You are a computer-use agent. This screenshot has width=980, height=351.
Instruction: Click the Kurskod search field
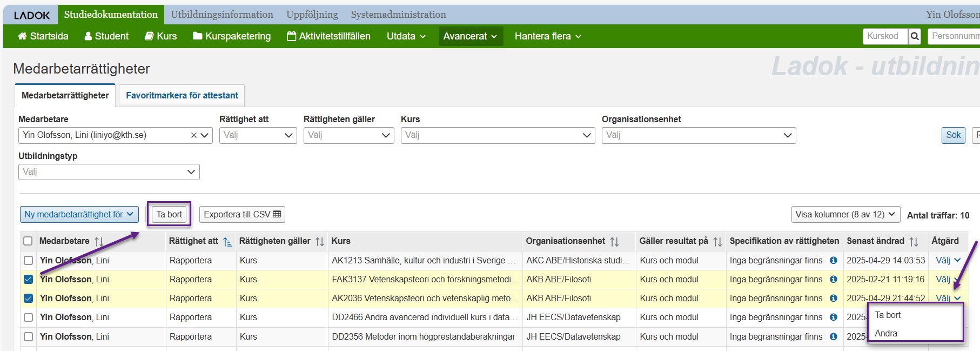[886, 36]
